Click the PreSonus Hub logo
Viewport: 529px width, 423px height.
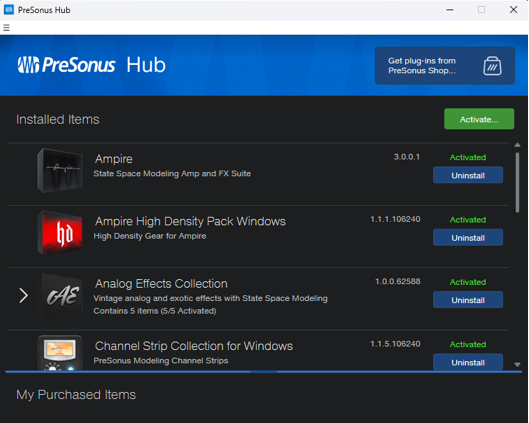91,65
